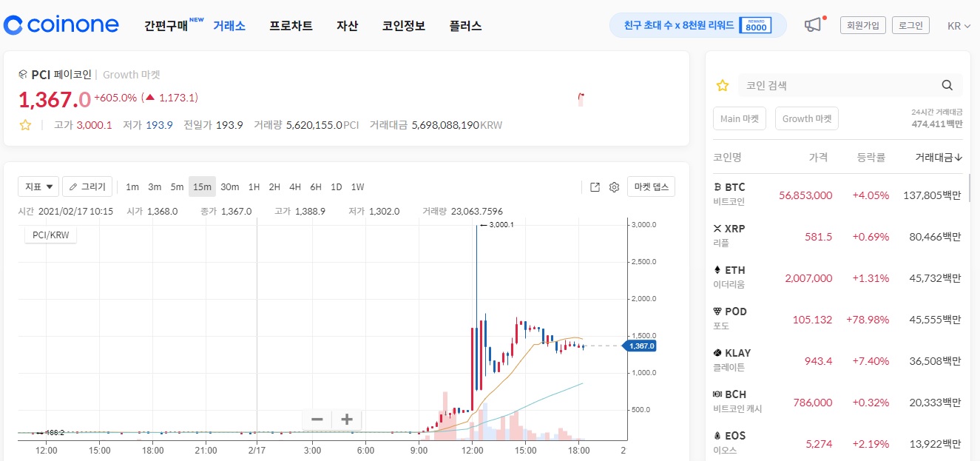Image resolution: width=980 pixels, height=461 pixels.
Task: Switch to 마켓 뎁스 view
Action: 651,186
